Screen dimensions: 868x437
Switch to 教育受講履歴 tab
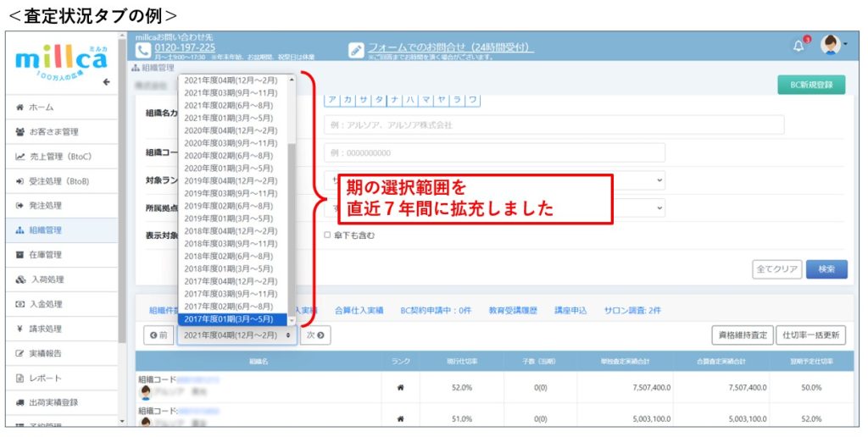point(512,311)
